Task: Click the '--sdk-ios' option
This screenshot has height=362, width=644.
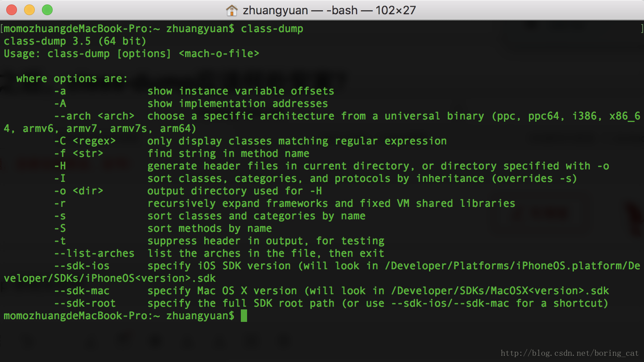Action: 82,266
